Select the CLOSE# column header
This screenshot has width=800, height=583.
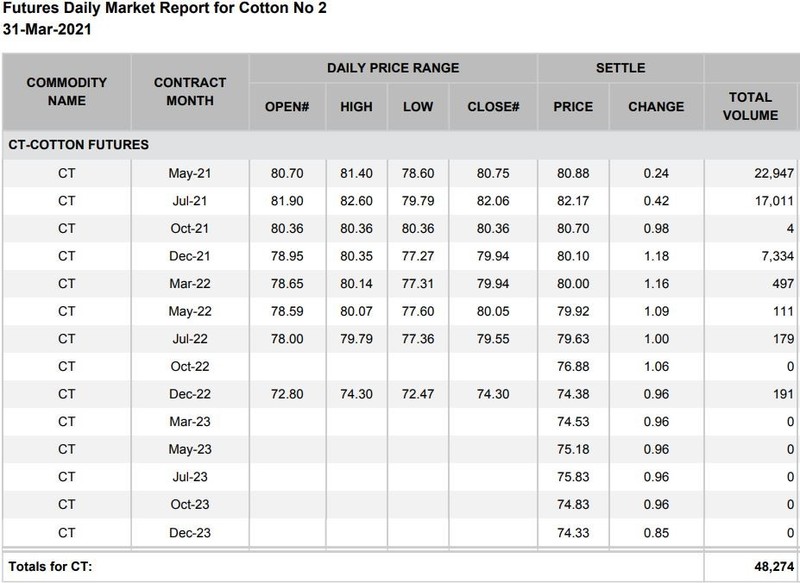click(494, 107)
